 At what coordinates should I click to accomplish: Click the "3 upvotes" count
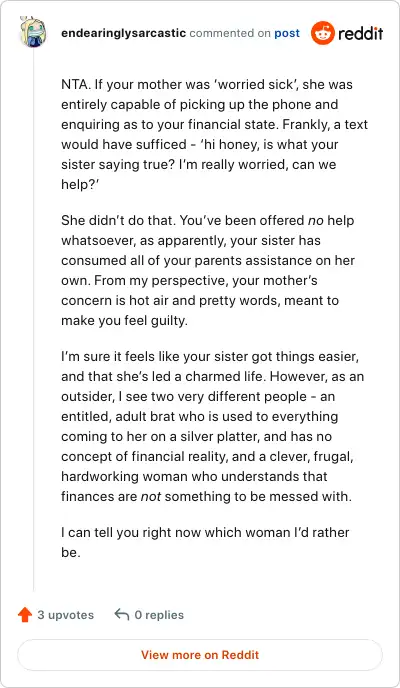click(x=66, y=615)
